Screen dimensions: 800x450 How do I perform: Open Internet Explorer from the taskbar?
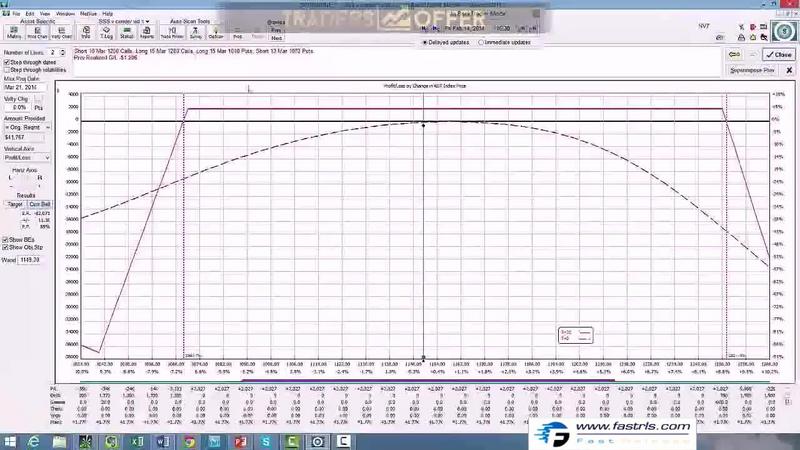[x=33, y=441]
